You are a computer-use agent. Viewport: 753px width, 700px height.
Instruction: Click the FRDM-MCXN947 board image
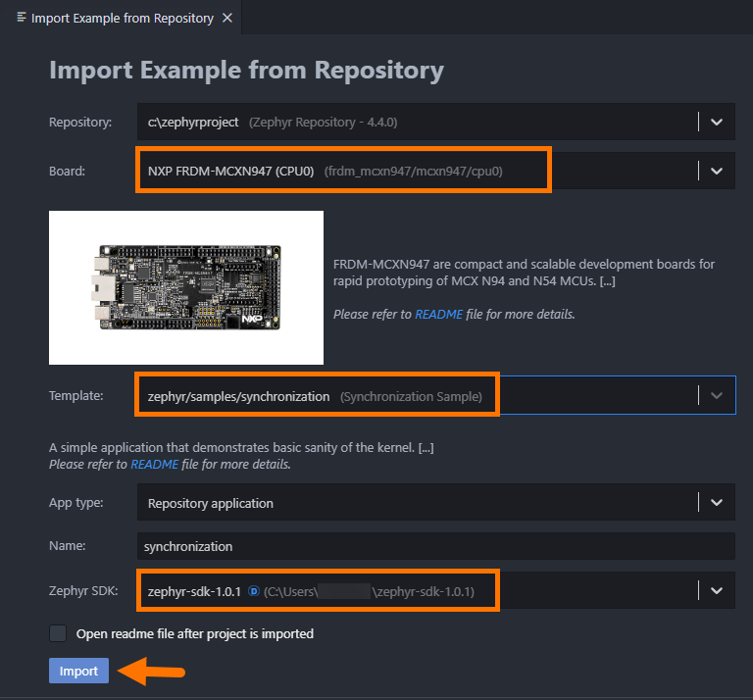pos(186,287)
